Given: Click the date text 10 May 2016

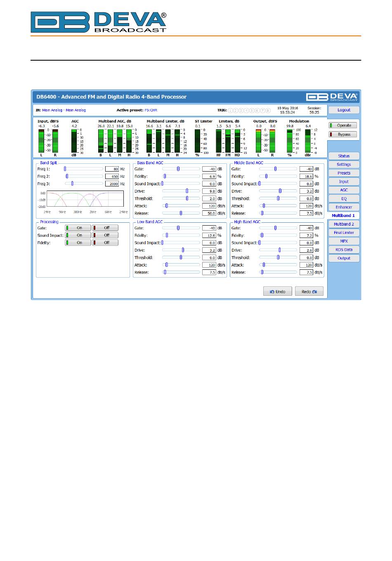Looking at the screenshot, I should (288, 108).
